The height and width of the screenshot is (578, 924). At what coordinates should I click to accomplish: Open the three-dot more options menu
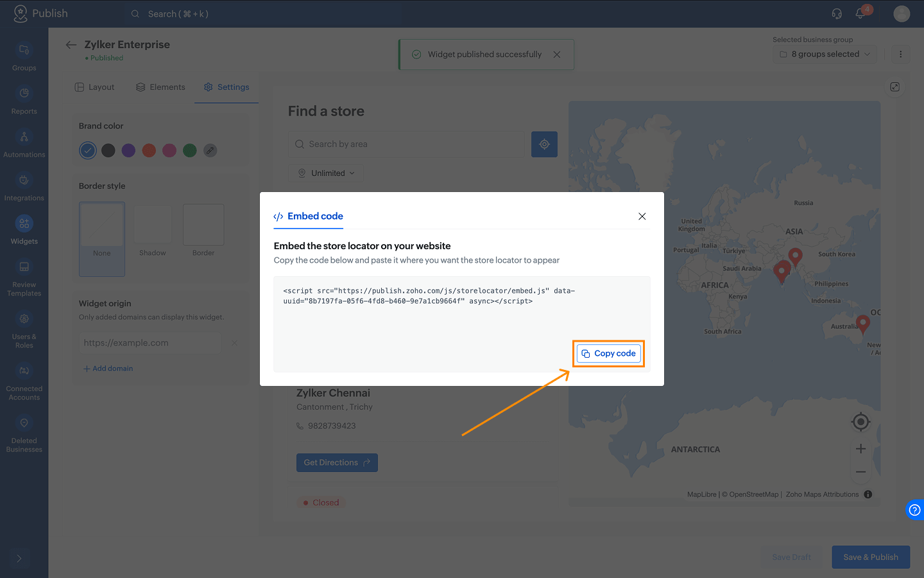(x=900, y=54)
